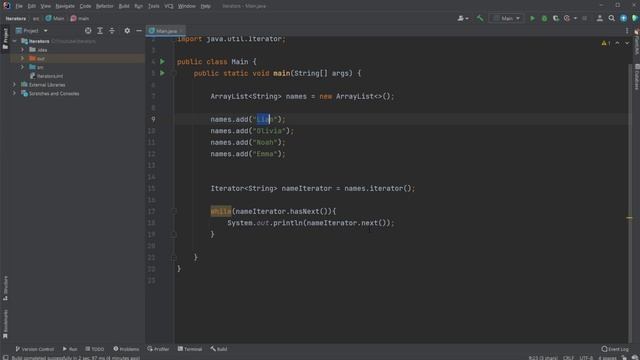This screenshot has height=360, width=640.
Task: Open the Main run configuration dropdown
Action: (x=507, y=18)
